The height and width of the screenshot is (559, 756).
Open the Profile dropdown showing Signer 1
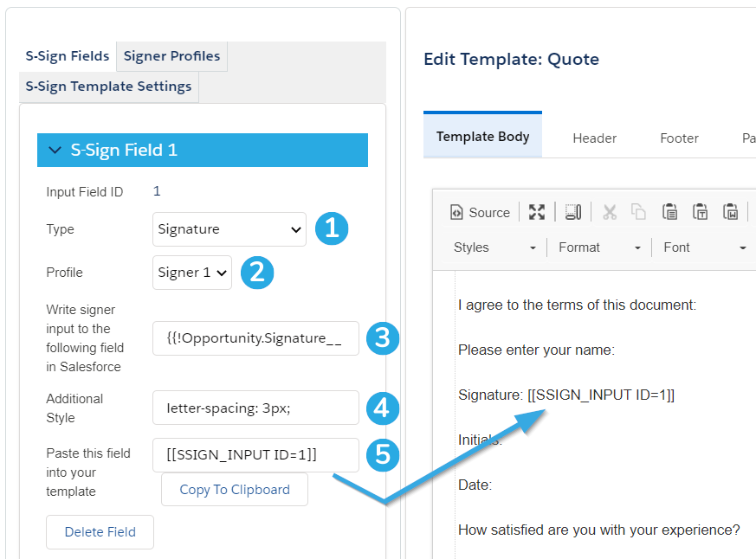coord(192,273)
